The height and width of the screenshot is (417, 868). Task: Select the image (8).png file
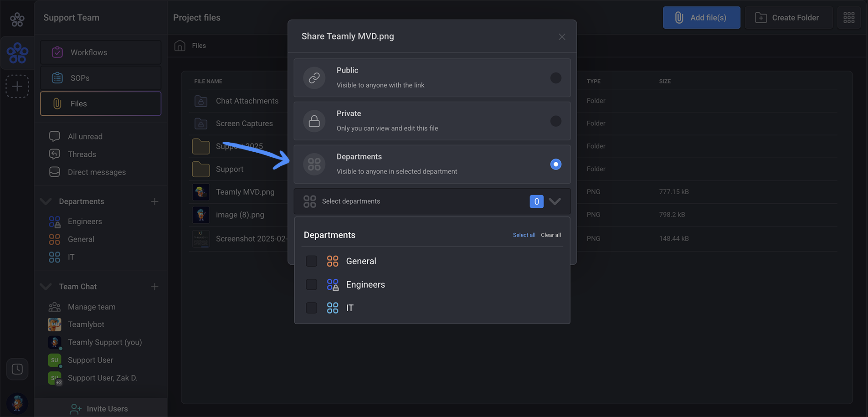pyautogui.click(x=240, y=215)
